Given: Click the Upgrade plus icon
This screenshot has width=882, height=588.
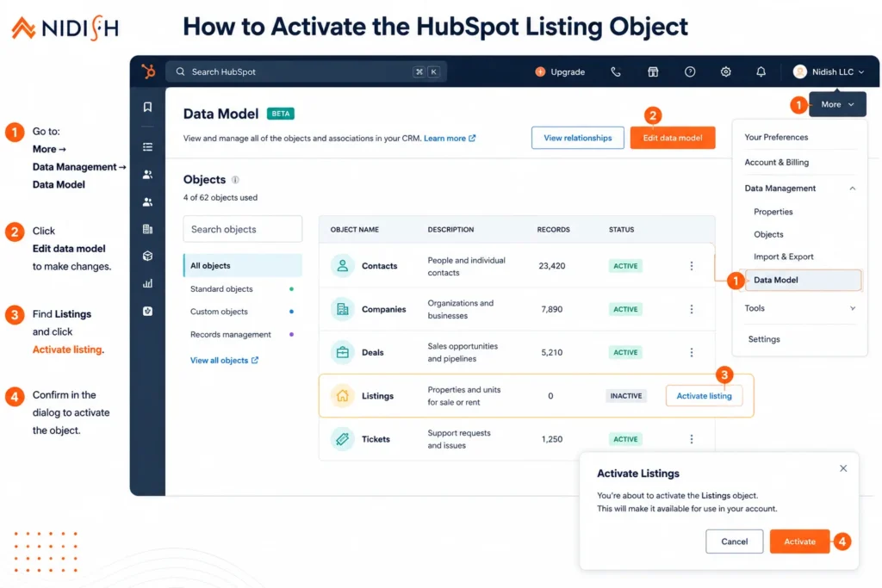Looking at the screenshot, I should click(x=540, y=71).
